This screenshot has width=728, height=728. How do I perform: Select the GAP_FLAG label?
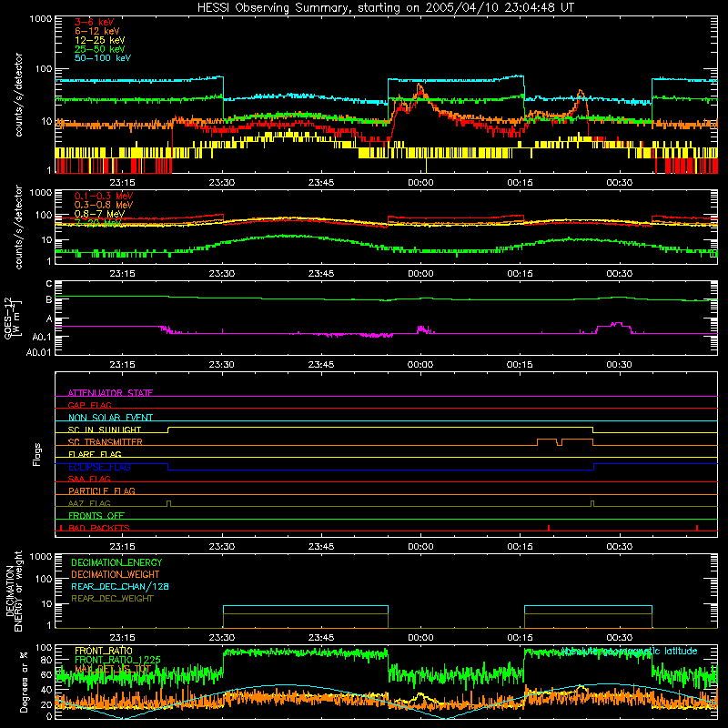[89, 405]
